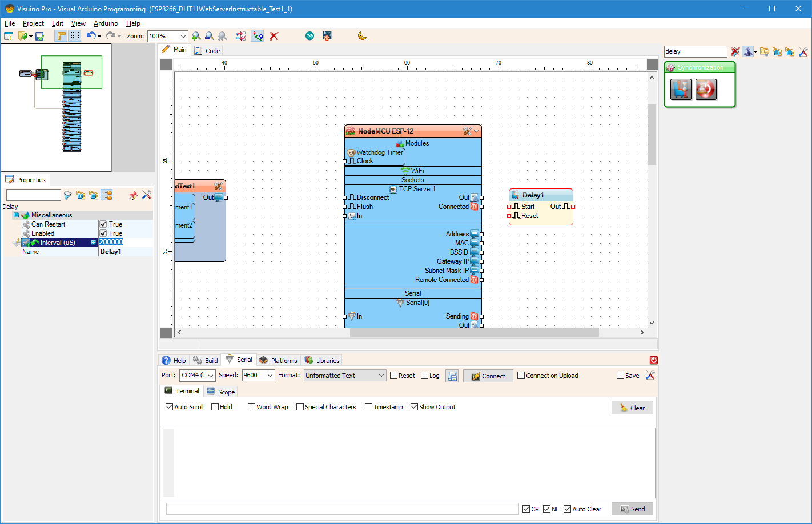The height and width of the screenshot is (524, 812).
Task: Click the properties filter funnel icon
Action: click(67, 195)
